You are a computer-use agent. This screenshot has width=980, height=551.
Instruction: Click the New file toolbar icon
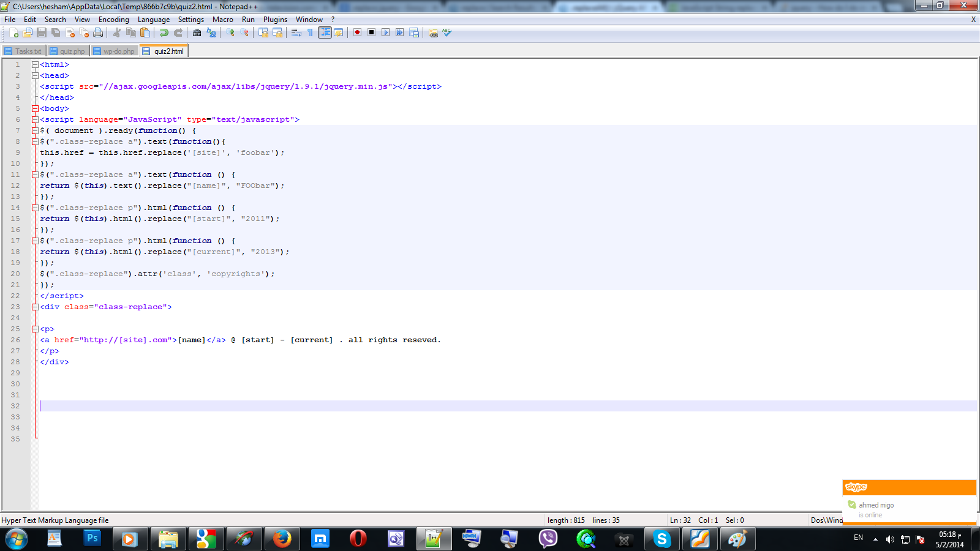(x=13, y=33)
